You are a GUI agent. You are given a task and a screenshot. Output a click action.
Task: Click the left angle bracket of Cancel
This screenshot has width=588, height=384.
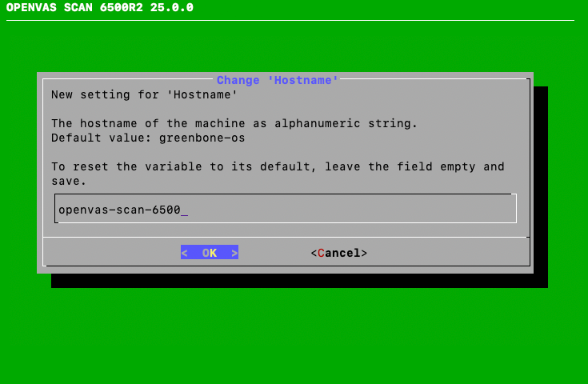314,253
